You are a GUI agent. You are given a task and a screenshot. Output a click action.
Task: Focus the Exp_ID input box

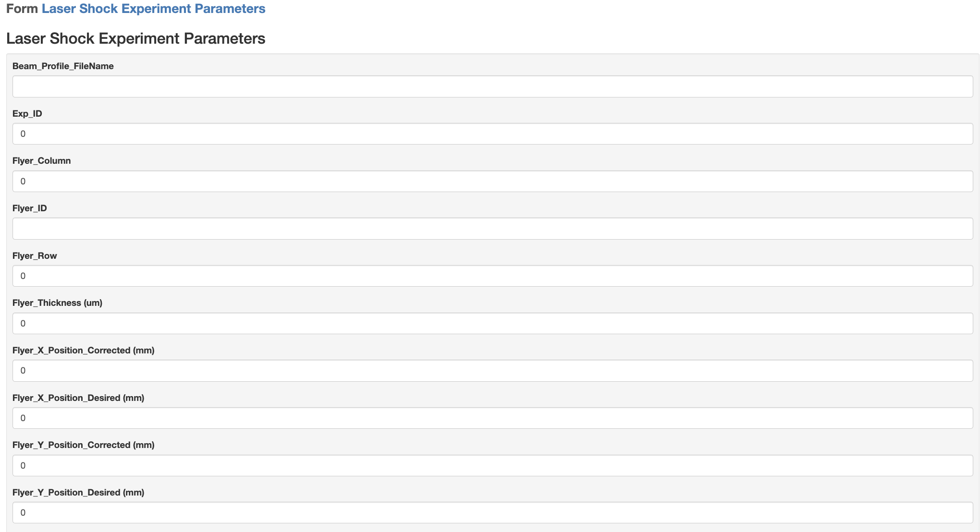click(x=492, y=134)
